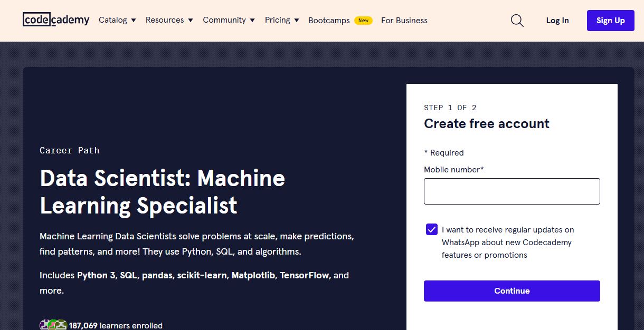Expand the Community dropdown
The height and width of the screenshot is (330, 644).
click(229, 20)
